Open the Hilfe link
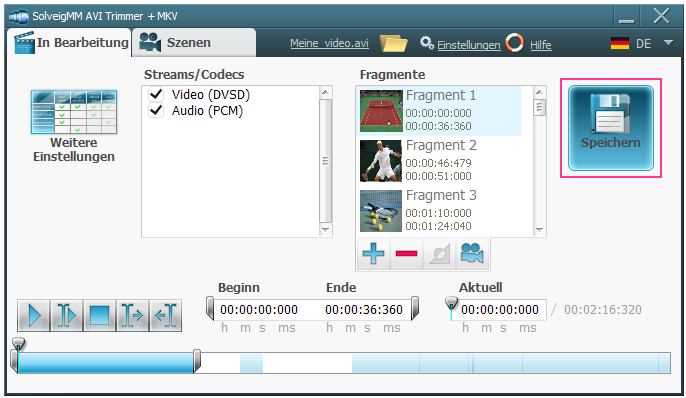The width and height of the screenshot is (686, 398). pos(541,45)
